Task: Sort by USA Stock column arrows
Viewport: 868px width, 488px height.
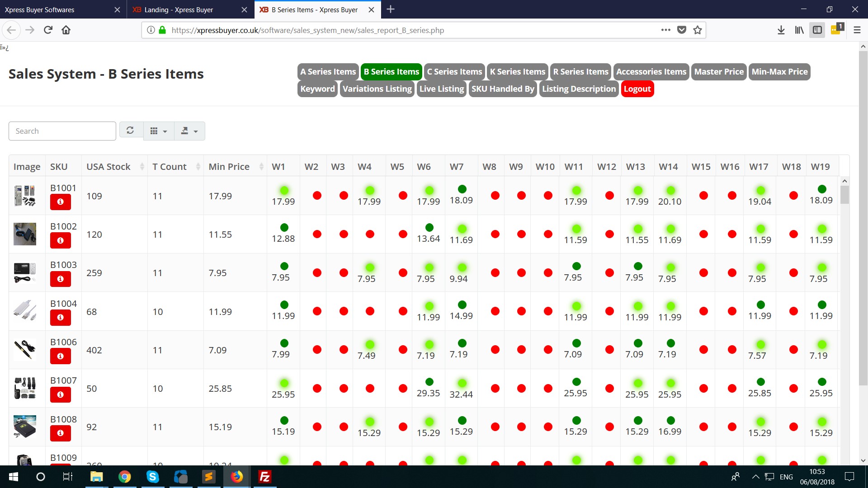Action: [142, 167]
